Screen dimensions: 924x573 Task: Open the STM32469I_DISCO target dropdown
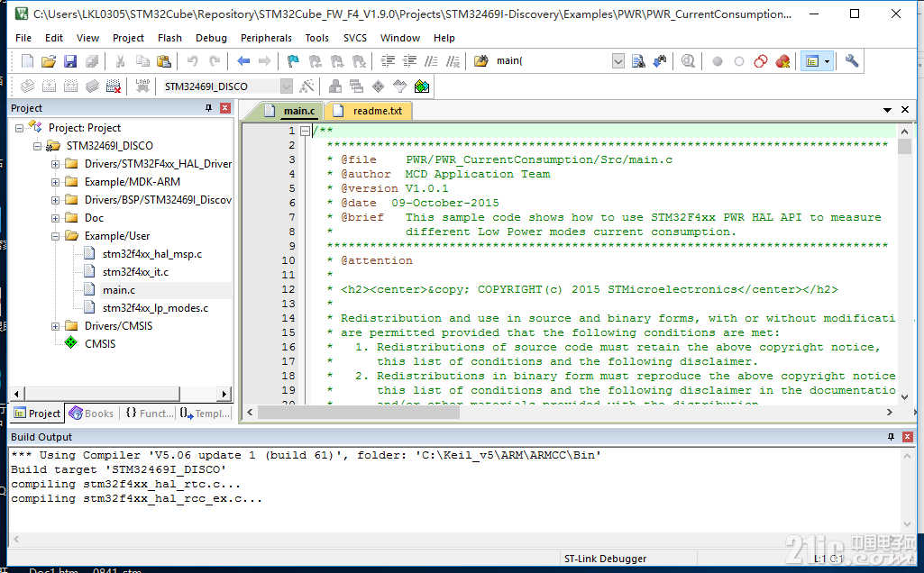[287, 86]
